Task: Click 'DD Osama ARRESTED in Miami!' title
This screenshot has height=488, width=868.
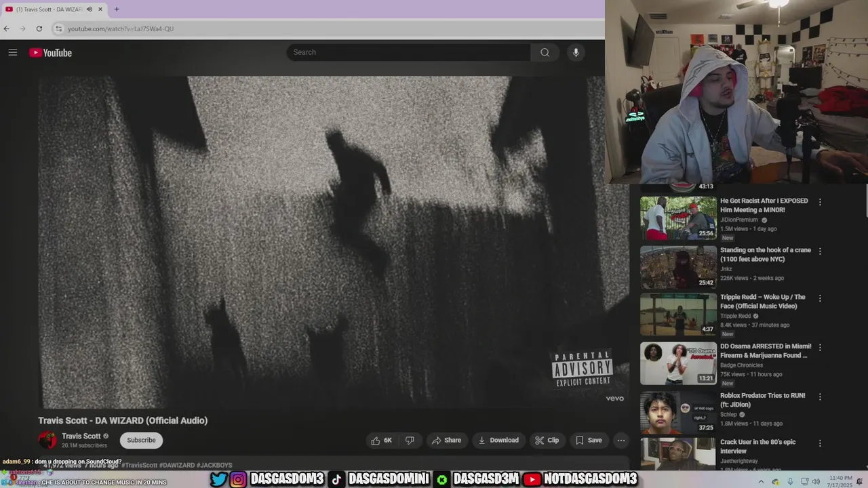Action: click(x=766, y=350)
